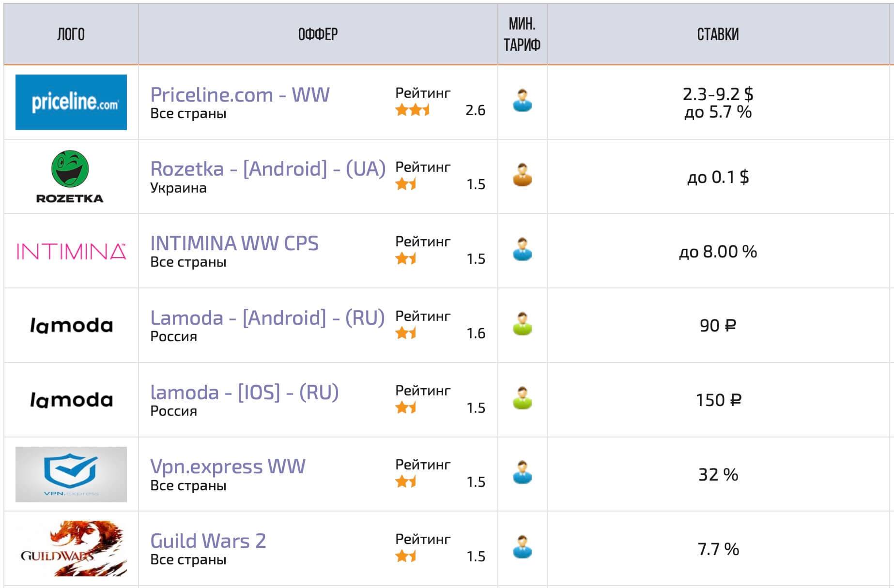Click the blue tariff icon in Vpn.express row
894x588 pixels.
522,473
